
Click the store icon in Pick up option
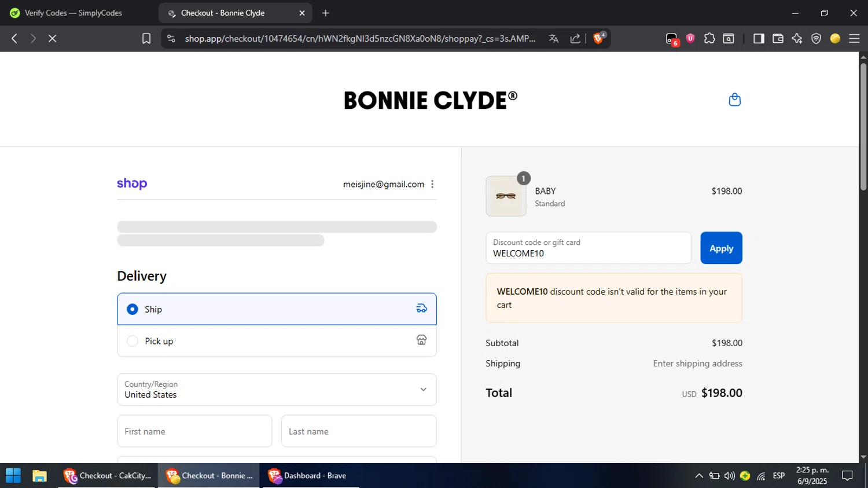(x=421, y=340)
